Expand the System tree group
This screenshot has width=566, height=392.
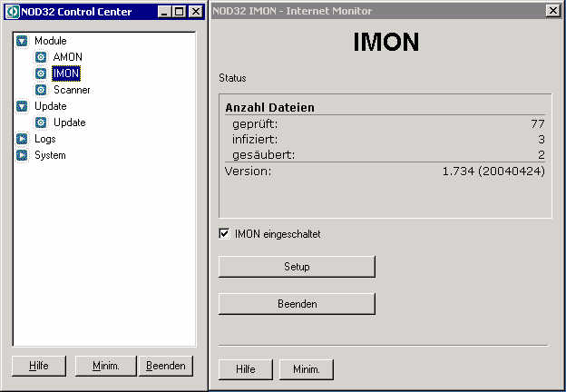22,155
